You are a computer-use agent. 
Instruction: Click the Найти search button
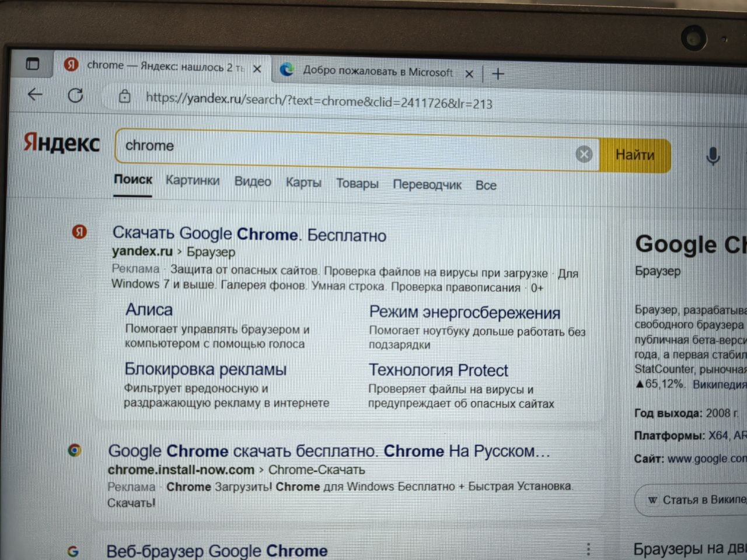point(635,155)
